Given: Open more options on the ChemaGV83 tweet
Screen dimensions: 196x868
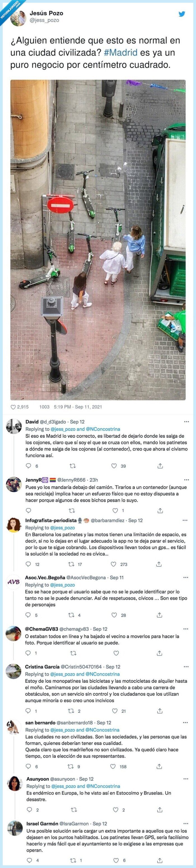Looking at the screenshot, I should coord(186,629).
